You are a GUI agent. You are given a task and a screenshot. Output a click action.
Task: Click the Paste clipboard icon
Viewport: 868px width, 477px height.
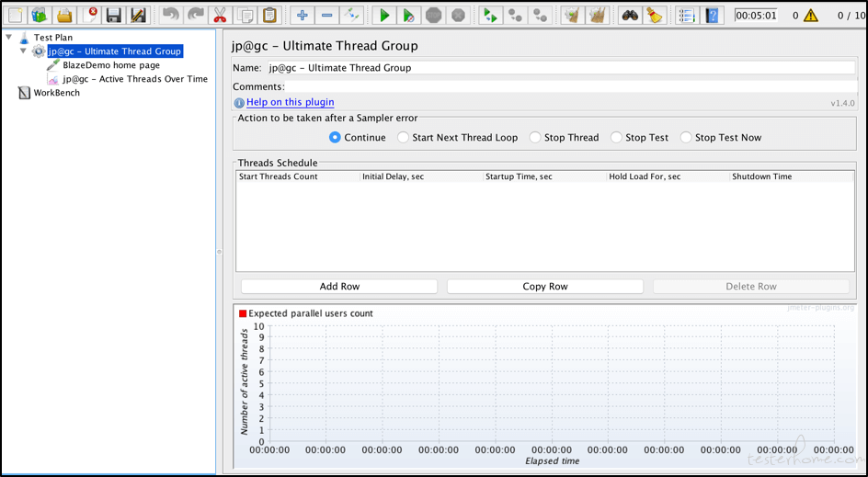pyautogui.click(x=269, y=16)
